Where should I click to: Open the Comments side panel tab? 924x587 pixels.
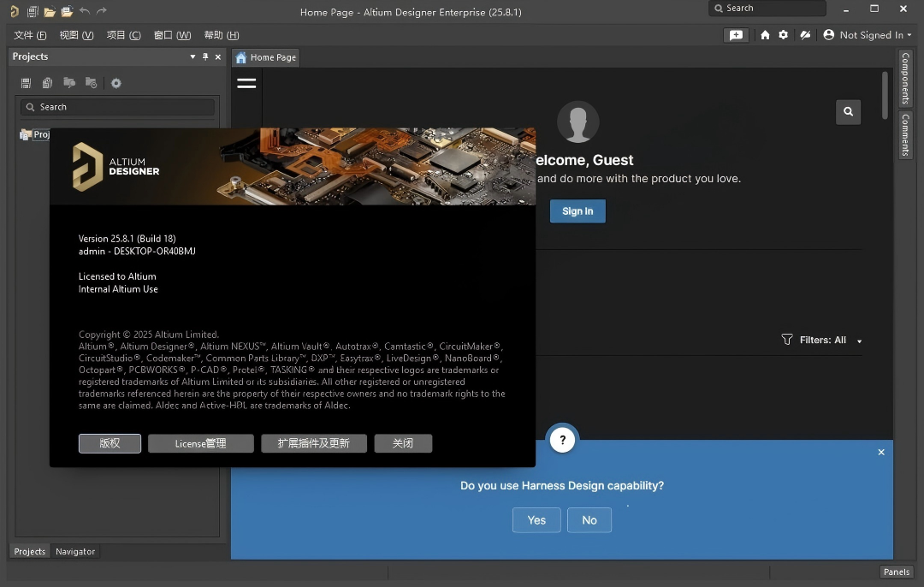pyautogui.click(x=905, y=135)
